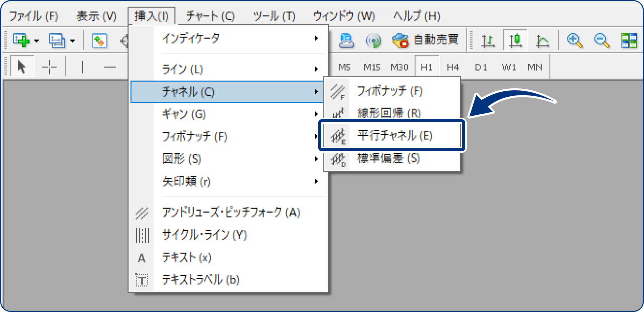The height and width of the screenshot is (312, 644).
Task: Select the vertical line drawing tool
Action: (x=82, y=66)
